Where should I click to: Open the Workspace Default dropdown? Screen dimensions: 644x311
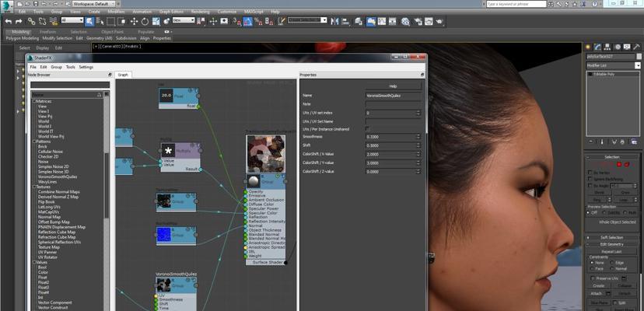pos(93,4)
